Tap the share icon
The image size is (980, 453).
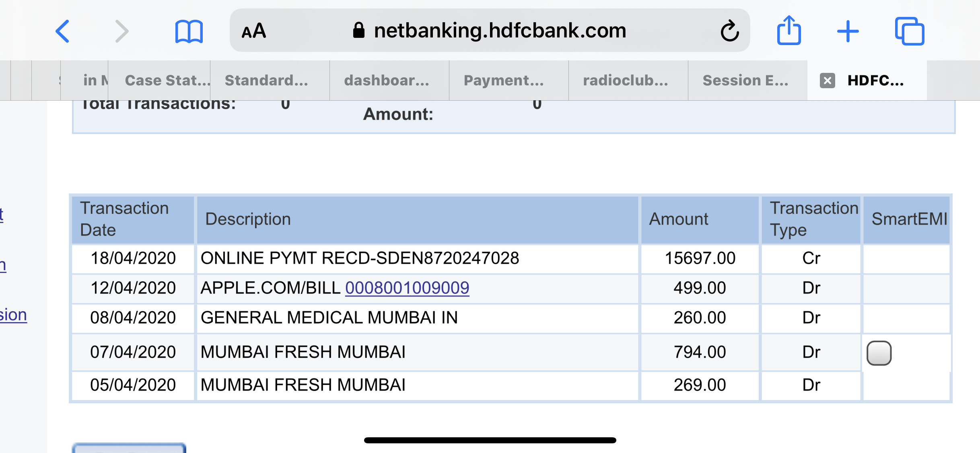(x=789, y=30)
